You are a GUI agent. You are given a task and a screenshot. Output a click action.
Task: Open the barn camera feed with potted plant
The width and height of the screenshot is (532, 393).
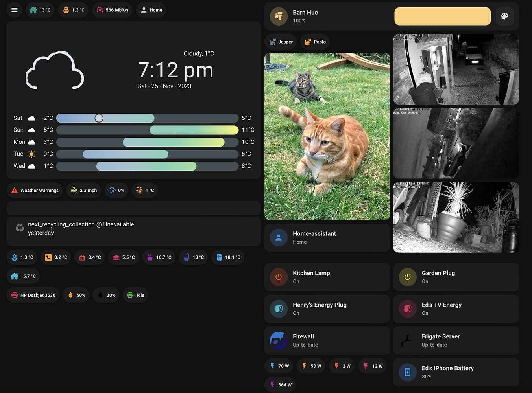[x=456, y=217]
